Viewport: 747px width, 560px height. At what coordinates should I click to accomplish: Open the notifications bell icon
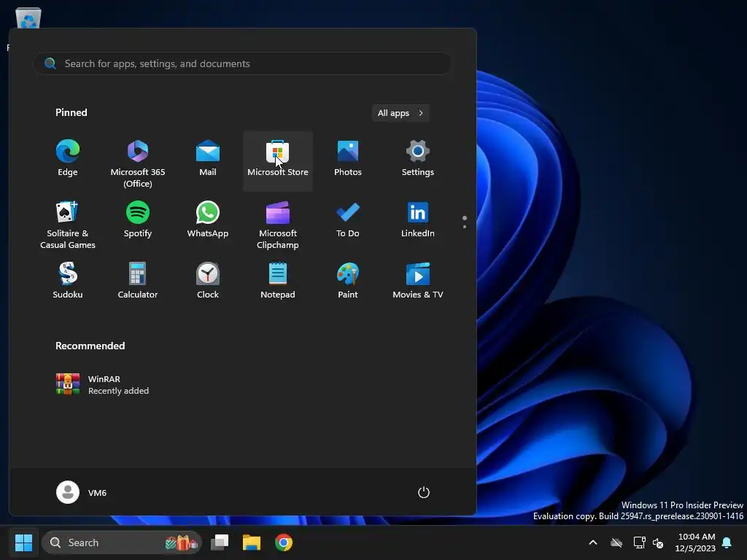point(727,542)
